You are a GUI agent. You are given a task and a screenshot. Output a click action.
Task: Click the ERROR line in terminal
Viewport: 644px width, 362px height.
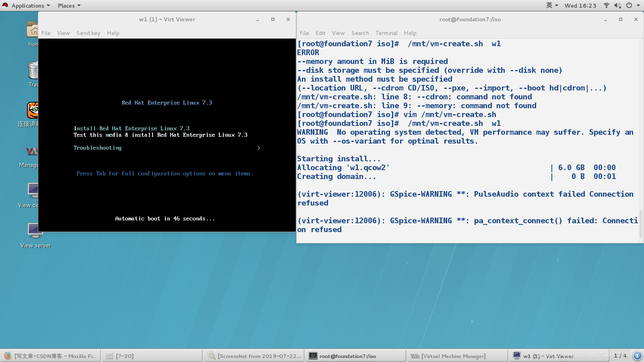pos(308,52)
